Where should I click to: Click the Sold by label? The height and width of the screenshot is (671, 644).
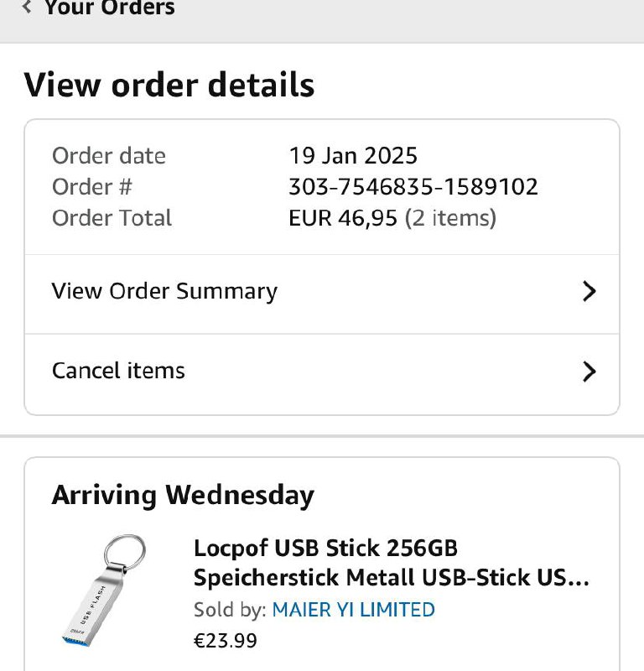(230, 610)
